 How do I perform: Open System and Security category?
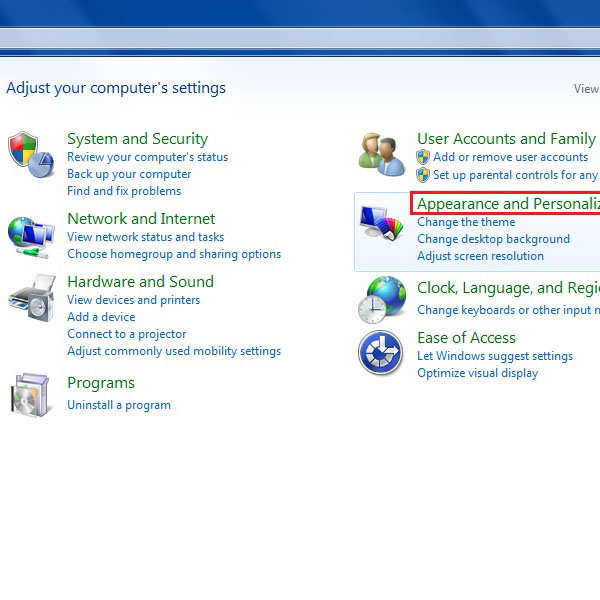coord(137,139)
